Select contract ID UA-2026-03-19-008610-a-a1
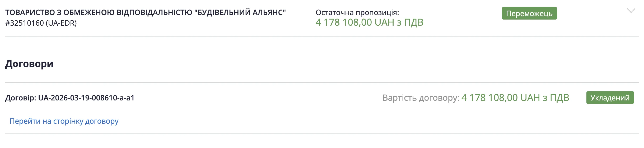The image size is (644, 148). pyautogui.click(x=86, y=98)
